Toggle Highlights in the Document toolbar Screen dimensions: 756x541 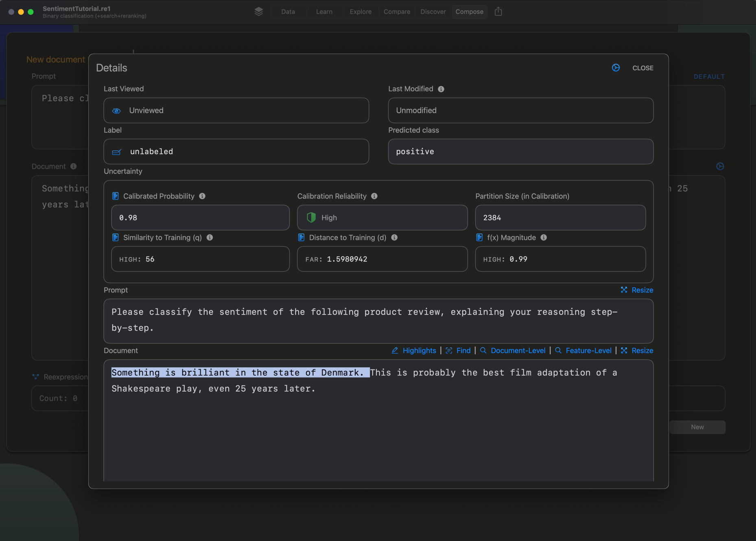[x=414, y=351]
